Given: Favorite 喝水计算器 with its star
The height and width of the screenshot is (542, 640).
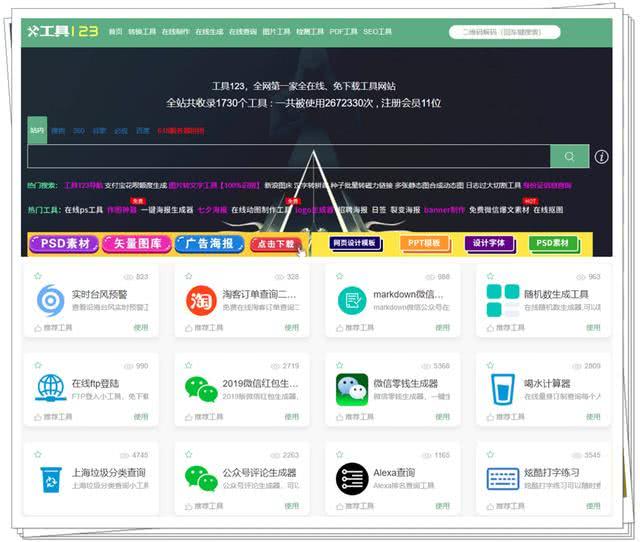Looking at the screenshot, I should (490, 365).
